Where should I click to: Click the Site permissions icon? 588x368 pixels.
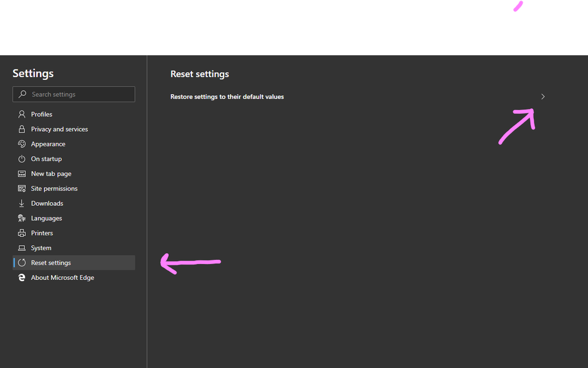click(22, 188)
